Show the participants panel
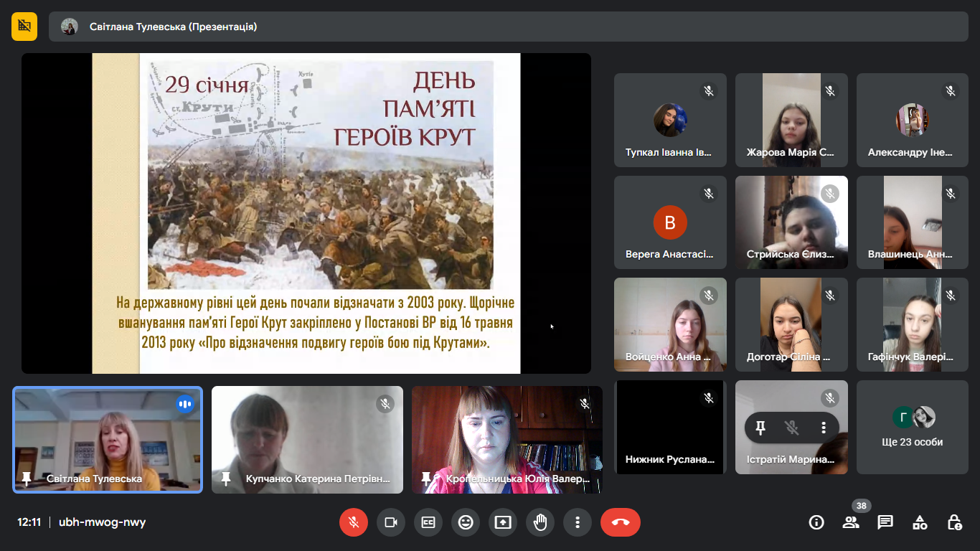 point(851,522)
